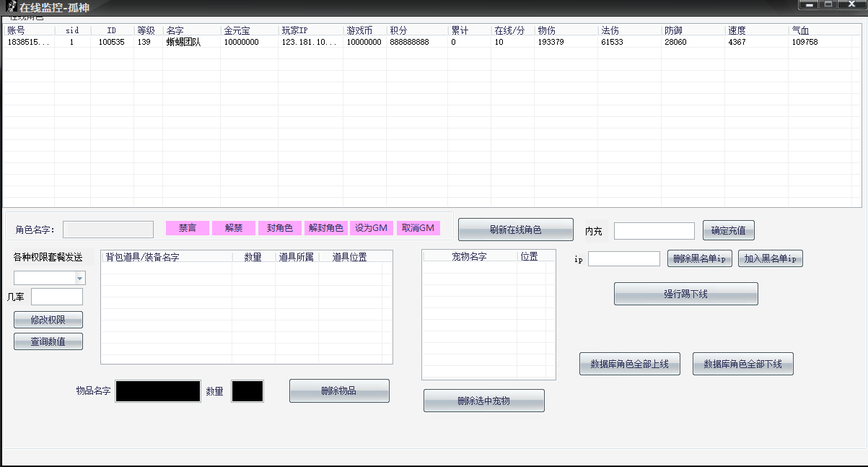Click the pink 禁言 mute button

(188, 228)
